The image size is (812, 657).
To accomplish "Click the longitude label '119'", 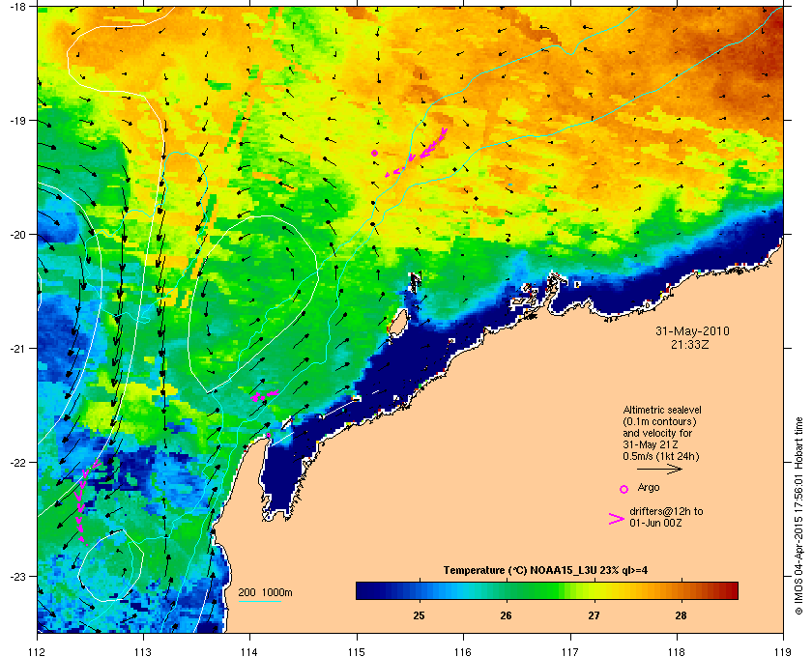I will (784, 652).
